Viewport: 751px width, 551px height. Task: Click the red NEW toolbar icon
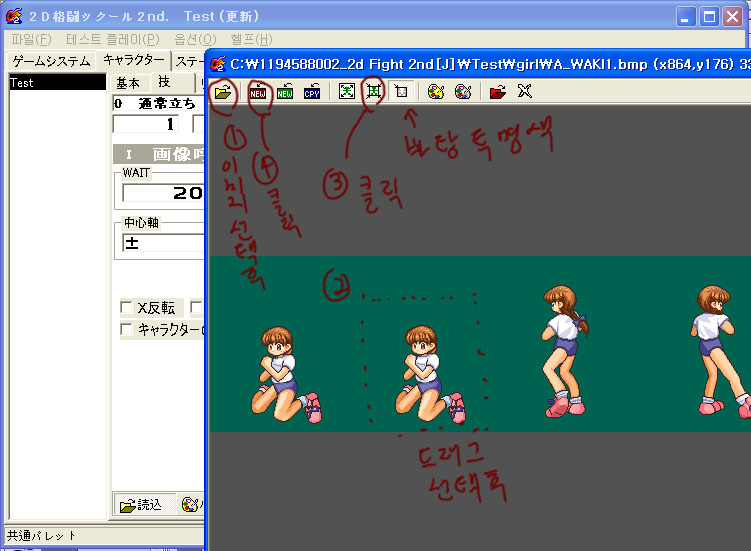[258, 92]
